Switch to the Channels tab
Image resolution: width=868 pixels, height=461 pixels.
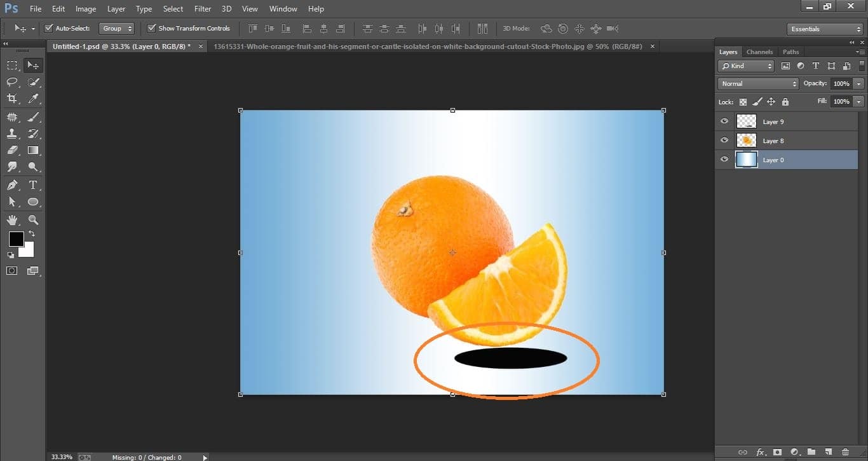(759, 52)
